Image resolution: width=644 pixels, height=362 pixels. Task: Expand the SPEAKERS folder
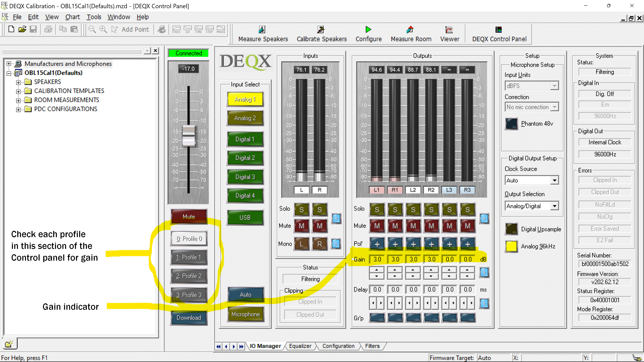pos(18,82)
